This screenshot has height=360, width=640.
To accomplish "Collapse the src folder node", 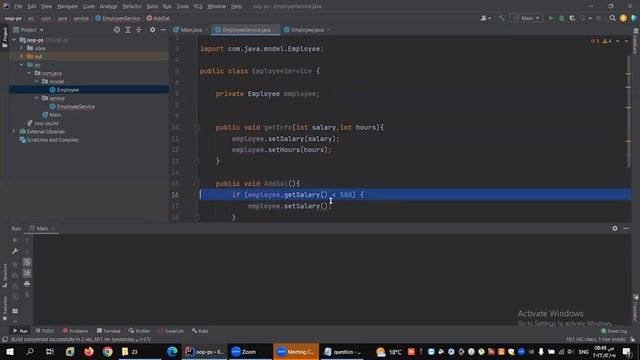I will [22, 65].
